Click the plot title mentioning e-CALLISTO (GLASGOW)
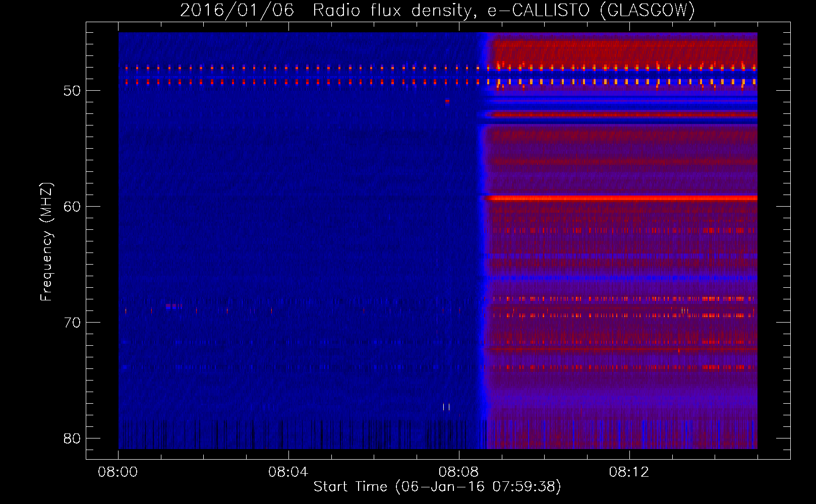The height and width of the screenshot is (504, 816). 437,11
